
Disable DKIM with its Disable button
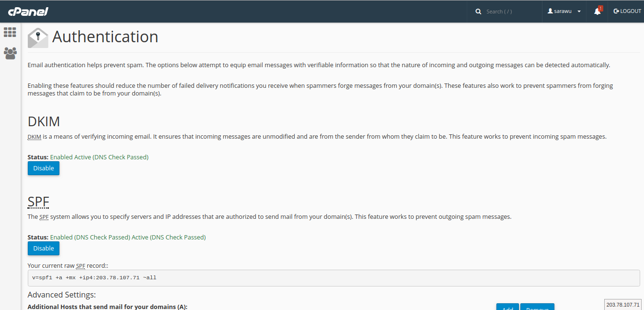point(44,168)
